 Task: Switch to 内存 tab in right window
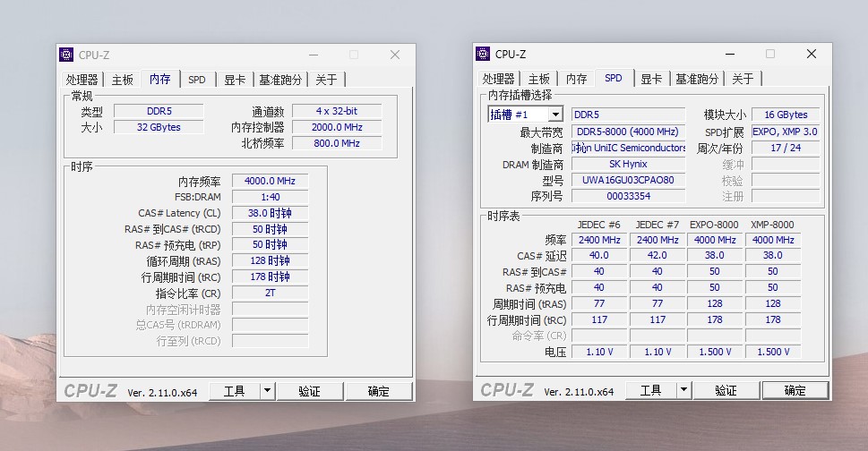(576, 79)
